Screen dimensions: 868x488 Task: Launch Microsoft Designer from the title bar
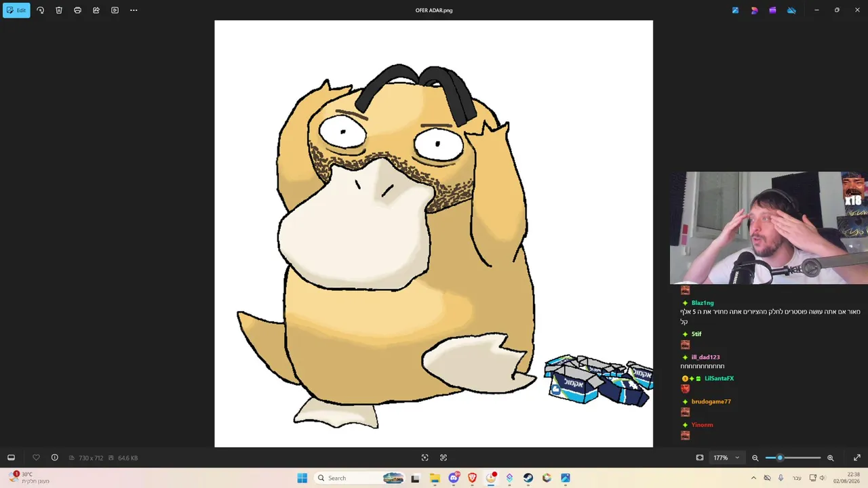coord(754,10)
